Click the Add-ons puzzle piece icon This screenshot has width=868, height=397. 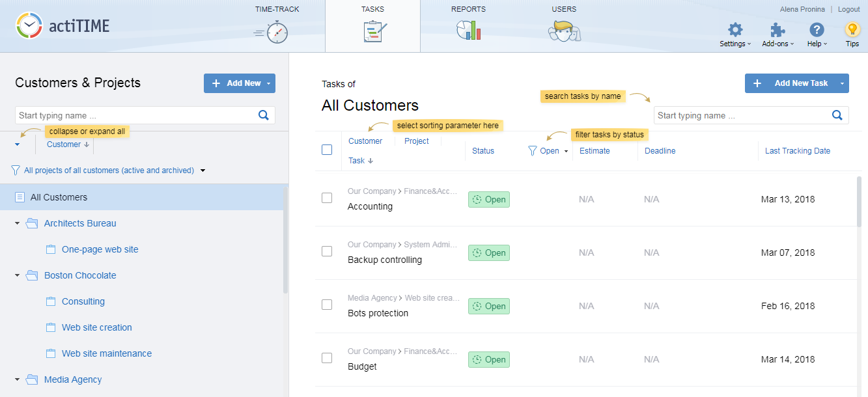point(777,30)
